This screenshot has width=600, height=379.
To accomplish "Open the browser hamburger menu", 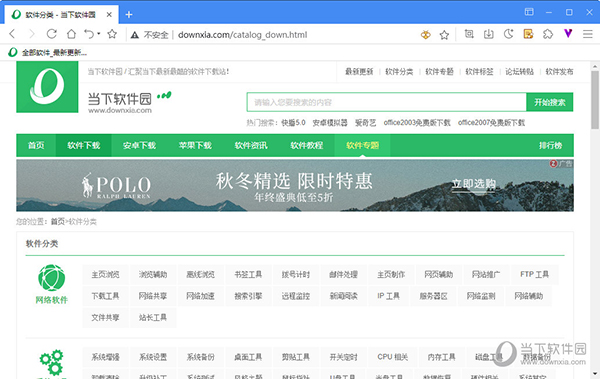I will coord(588,34).
